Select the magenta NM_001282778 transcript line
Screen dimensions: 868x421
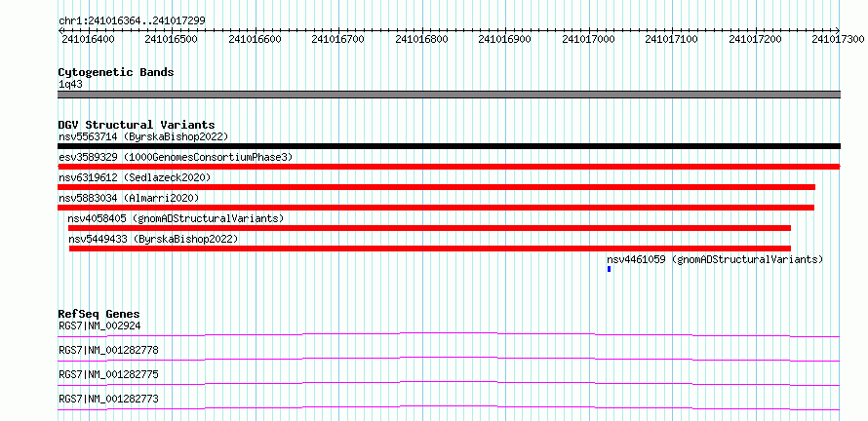pyautogui.click(x=449, y=359)
